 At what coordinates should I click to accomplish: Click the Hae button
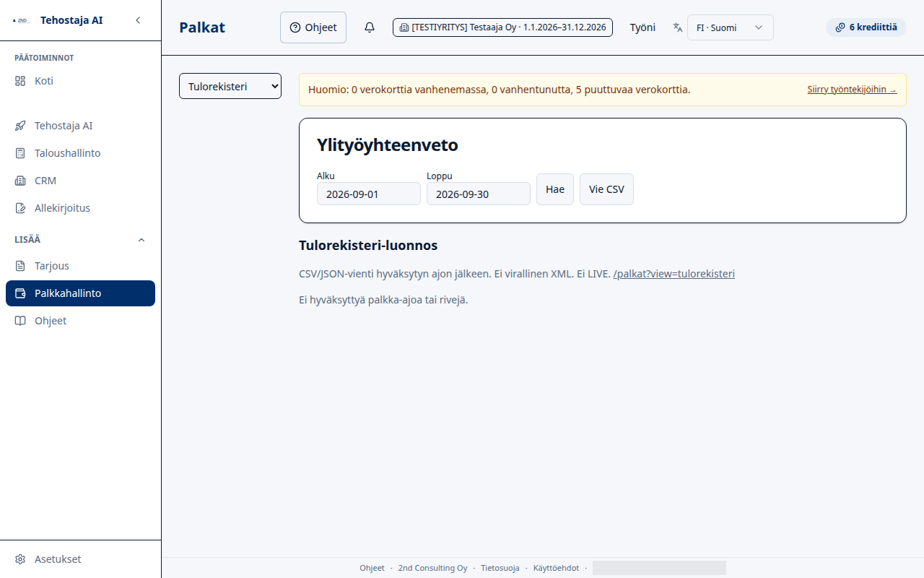555,189
